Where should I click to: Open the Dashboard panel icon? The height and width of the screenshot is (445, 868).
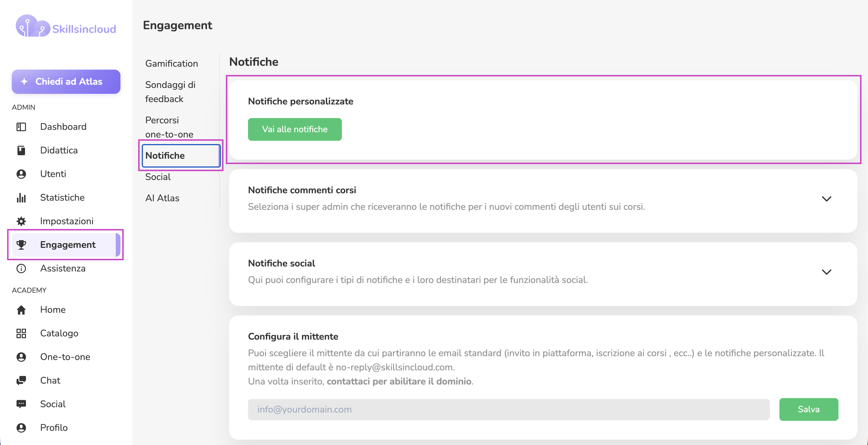[x=21, y=127]
